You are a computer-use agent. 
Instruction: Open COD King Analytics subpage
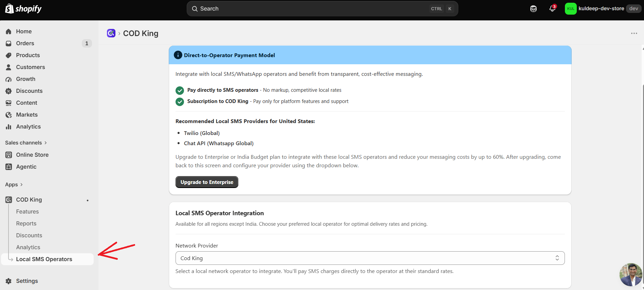28,247
